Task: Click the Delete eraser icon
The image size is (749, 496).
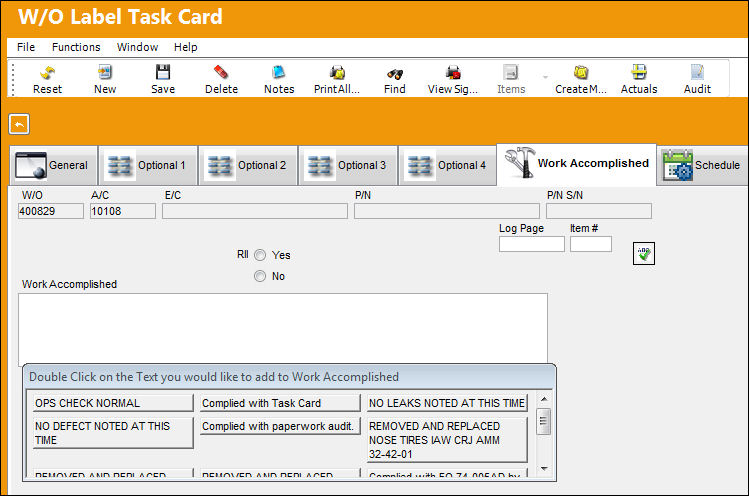Action: (221, 72)
